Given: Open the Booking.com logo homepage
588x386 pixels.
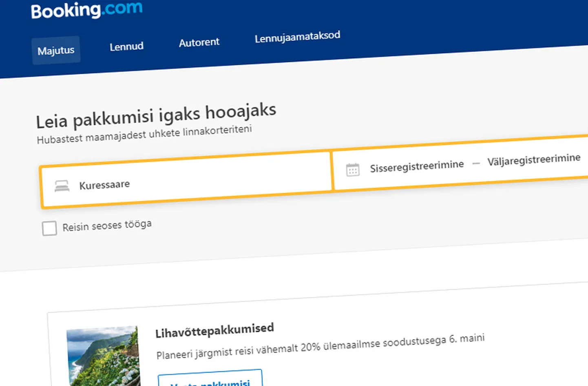Looking at the screenshot, I should coord(86,10).
